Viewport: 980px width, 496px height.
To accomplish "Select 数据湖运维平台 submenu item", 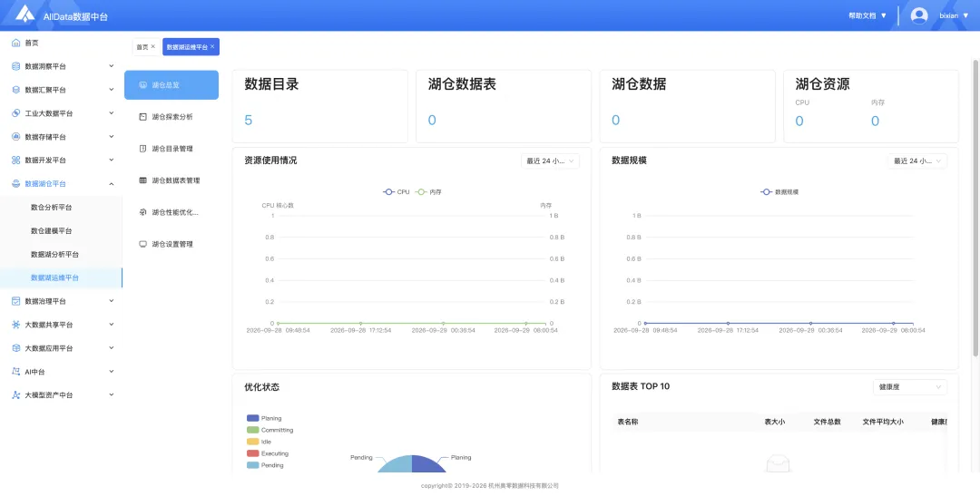I will [x=62, y=278].
